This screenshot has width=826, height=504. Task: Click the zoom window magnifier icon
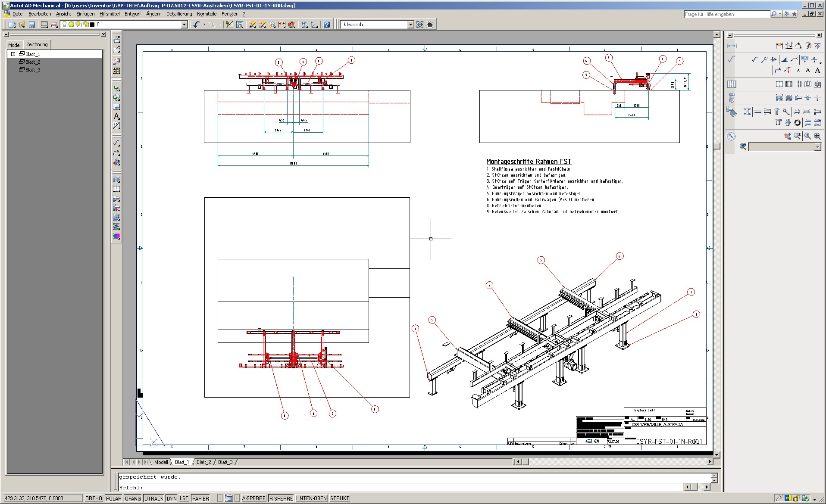[807, 136]
